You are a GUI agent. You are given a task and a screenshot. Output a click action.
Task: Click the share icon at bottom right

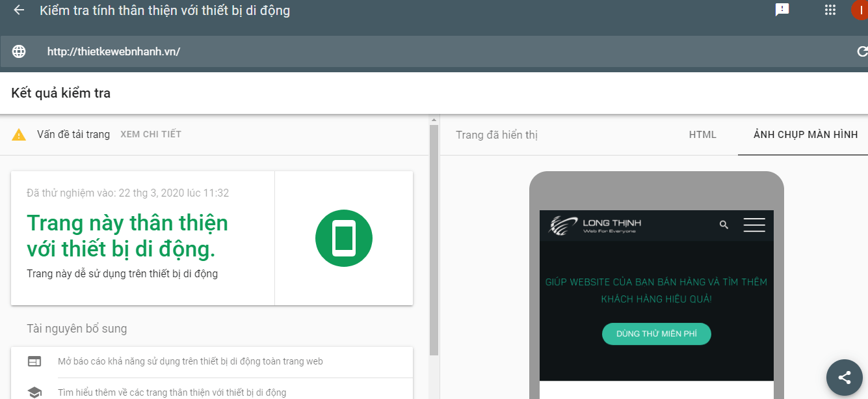click(x=844, y=378)
